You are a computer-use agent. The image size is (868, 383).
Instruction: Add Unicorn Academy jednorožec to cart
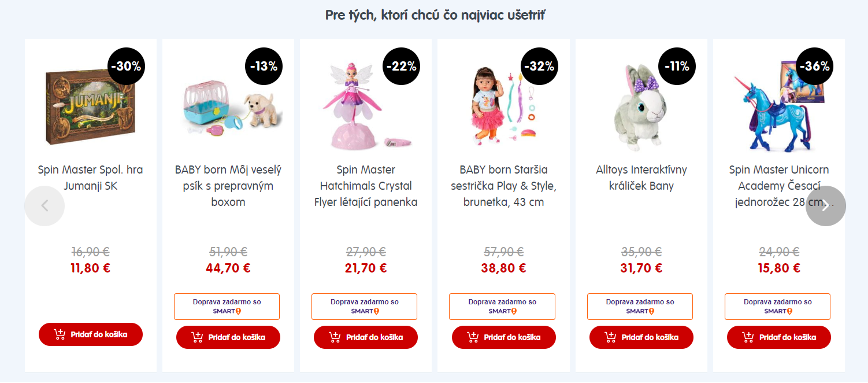[778, 337]
